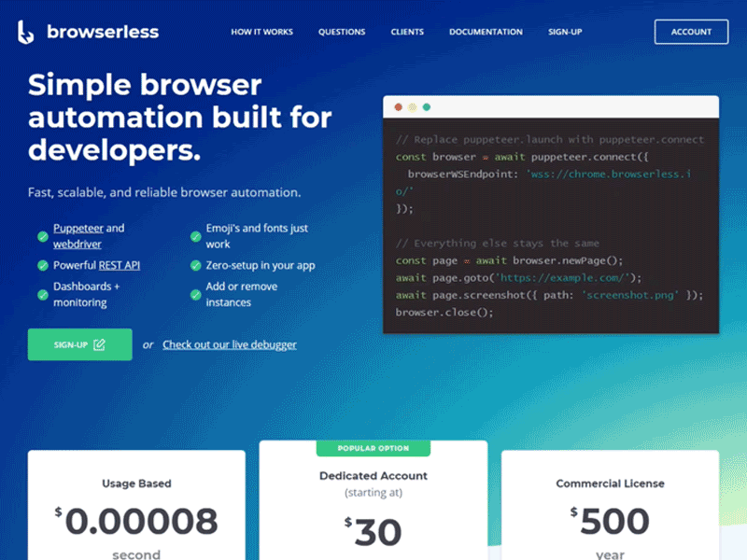This screenshot has width=747, height=560.
Task: Click the 'Add or remove instances' text
Action: pos(242,294)
